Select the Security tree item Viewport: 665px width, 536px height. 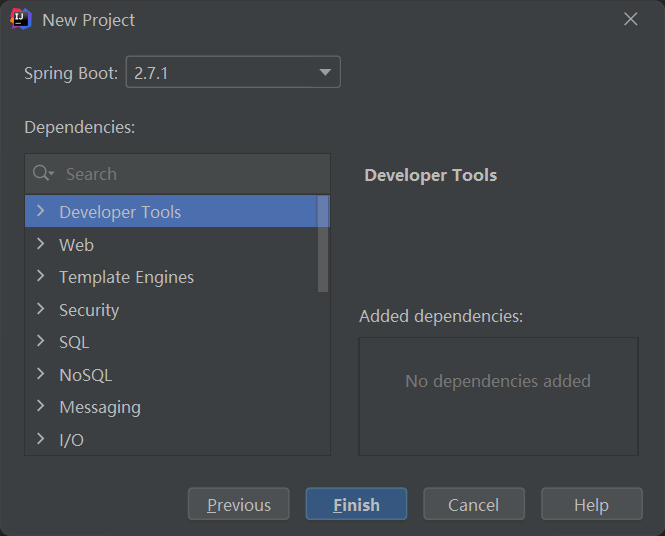89,310
